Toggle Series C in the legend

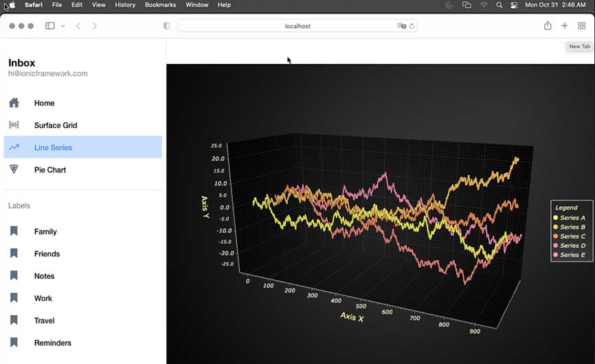pyautogui.click(x=569, y=236)
